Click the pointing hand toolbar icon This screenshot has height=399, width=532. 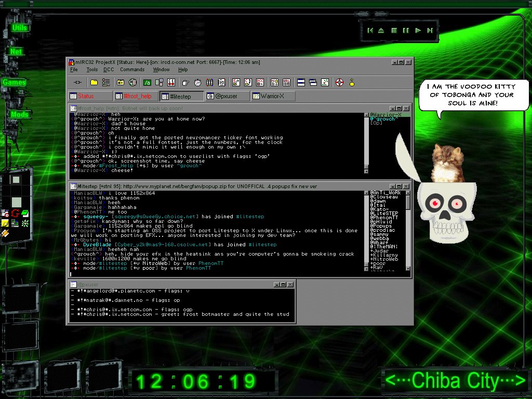point(185,83)
